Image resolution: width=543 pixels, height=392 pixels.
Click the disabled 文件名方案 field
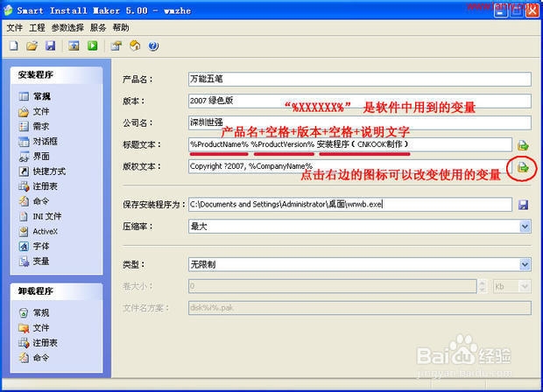359,308
